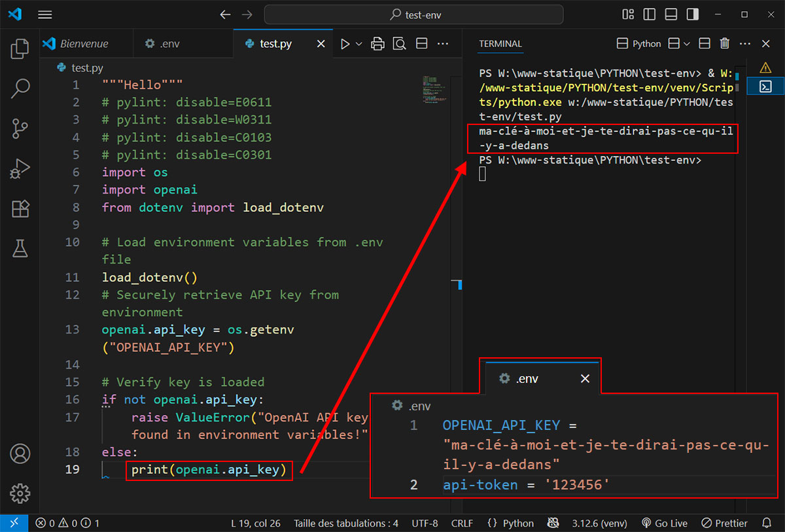Image resolution: width=785 pixels, height=532 pixels.
Task: Select the warning-marked terminal in the list
Action: point(765,67)
